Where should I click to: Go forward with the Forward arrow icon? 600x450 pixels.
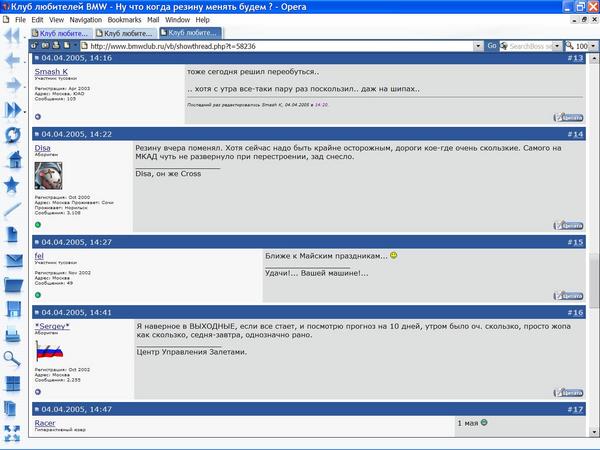point(13,85)
